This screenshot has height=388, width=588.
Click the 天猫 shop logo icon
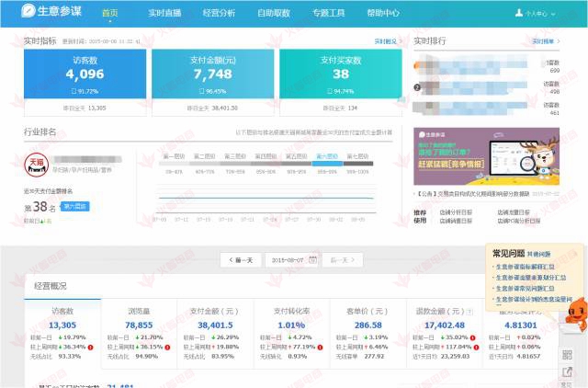click(x=36, y=164)
